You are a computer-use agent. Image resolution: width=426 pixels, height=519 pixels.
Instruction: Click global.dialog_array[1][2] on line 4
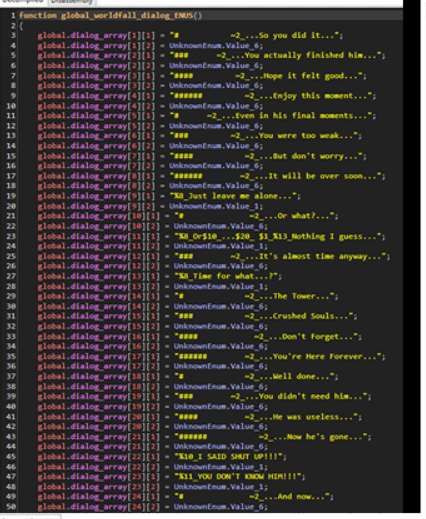[96, 46]
